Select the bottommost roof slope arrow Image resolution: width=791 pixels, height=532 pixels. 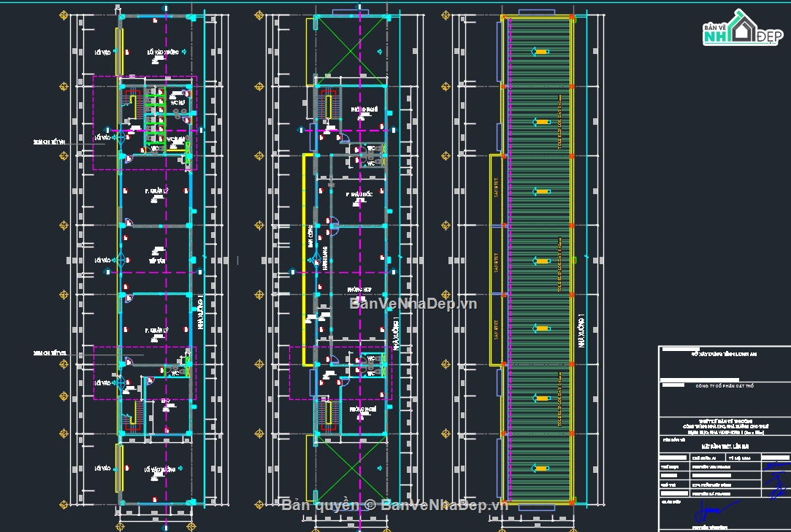point(540,468)
